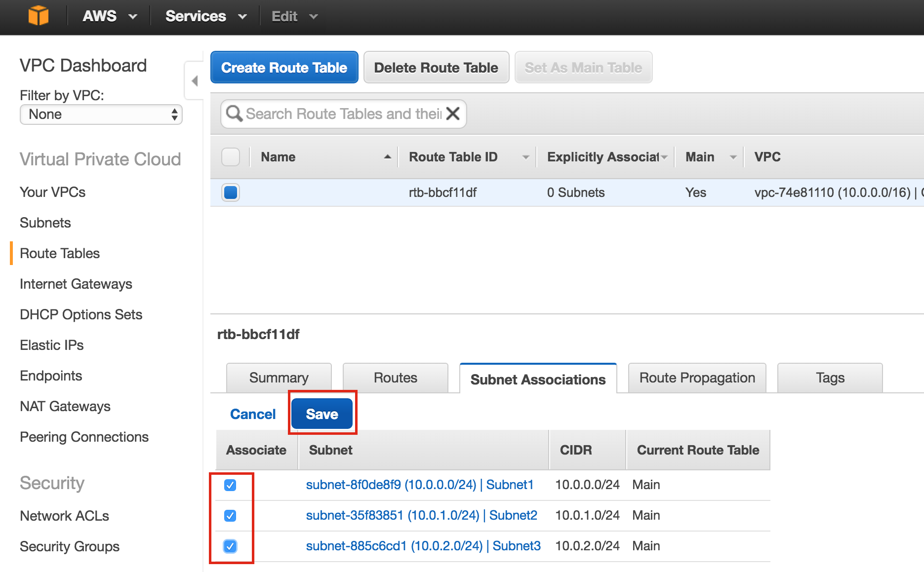Save the subnet associations
Image resolution: width=924 pixels, height=572 pixels.
(322, 414)
